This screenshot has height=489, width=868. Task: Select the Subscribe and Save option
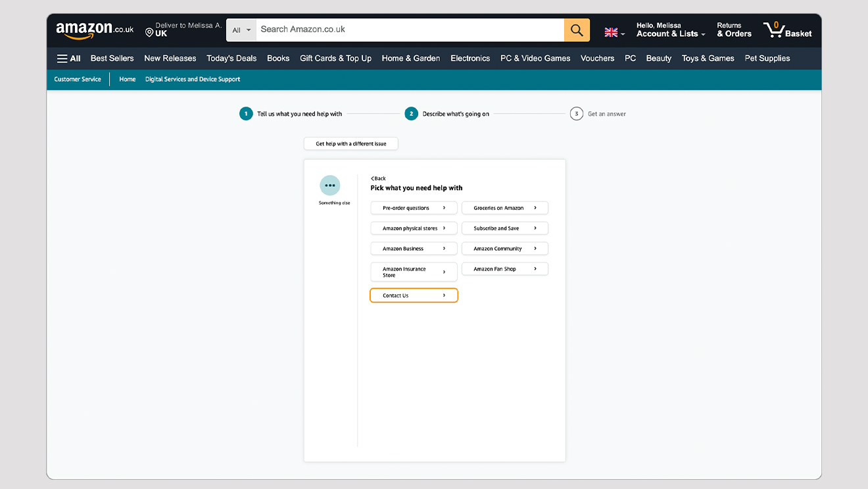click(504, 228)
